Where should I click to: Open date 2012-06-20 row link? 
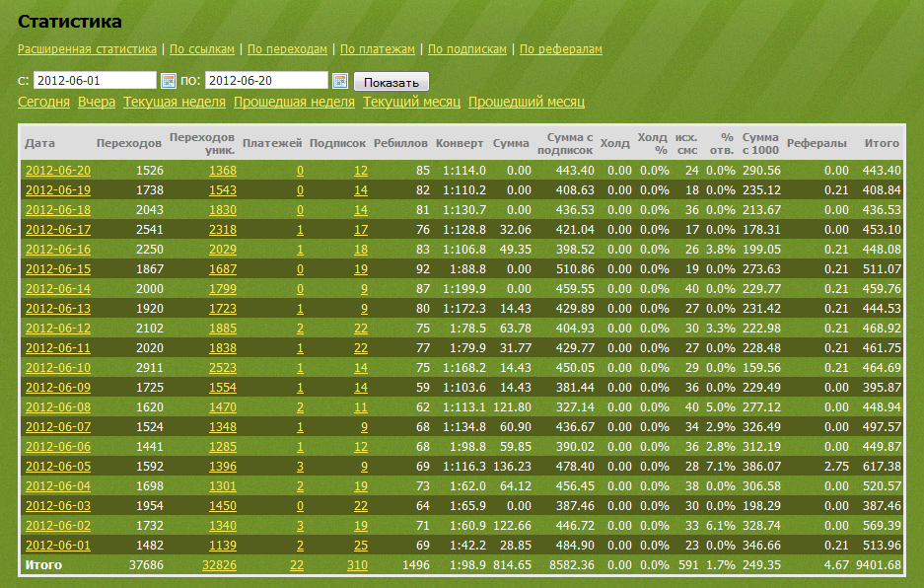pos(58,171)
